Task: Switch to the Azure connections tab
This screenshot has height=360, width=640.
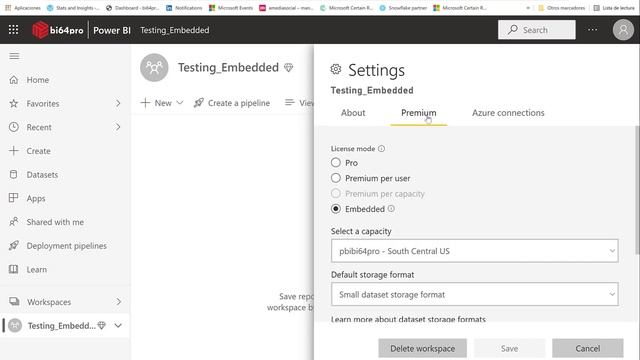Action: [508, 113]
